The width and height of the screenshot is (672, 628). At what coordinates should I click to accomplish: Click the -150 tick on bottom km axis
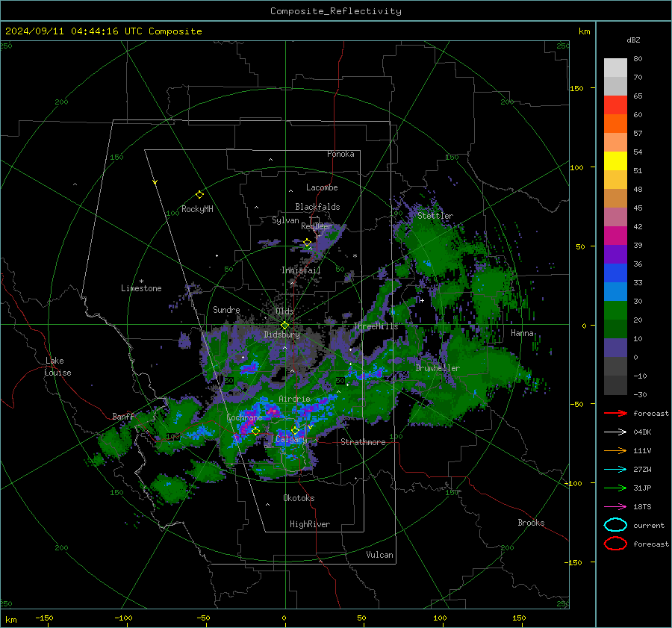click(x=44, y=618)
